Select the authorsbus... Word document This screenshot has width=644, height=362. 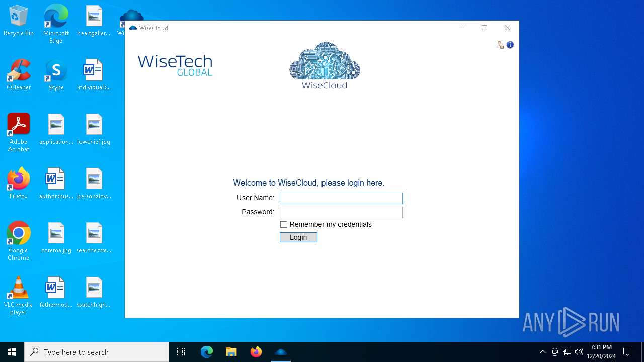[x=56, y=184]
